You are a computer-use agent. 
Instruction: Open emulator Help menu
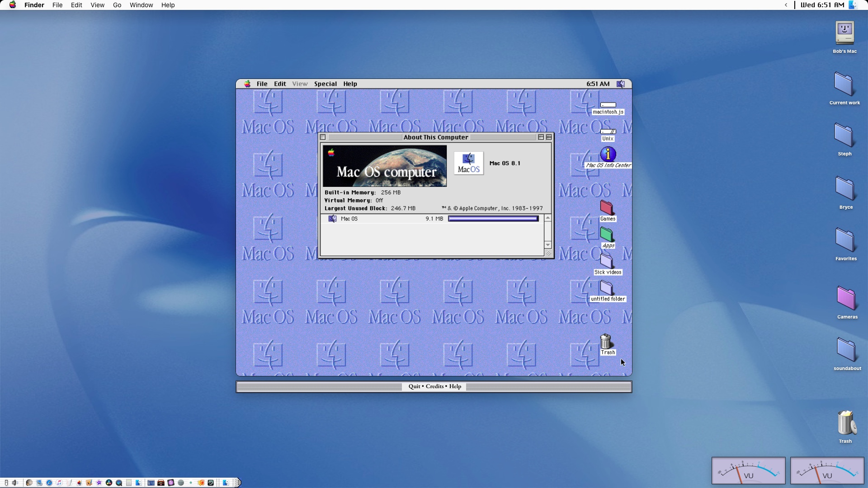point(350,84)
